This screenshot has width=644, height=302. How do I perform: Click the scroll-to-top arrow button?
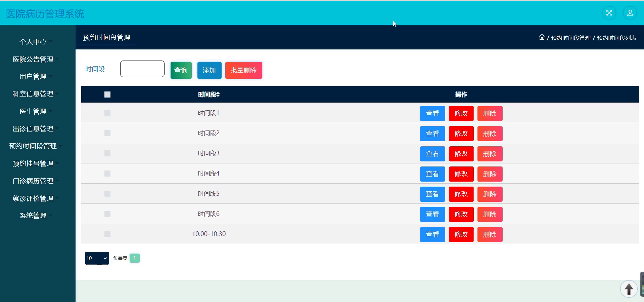click(x=629, y=289)
